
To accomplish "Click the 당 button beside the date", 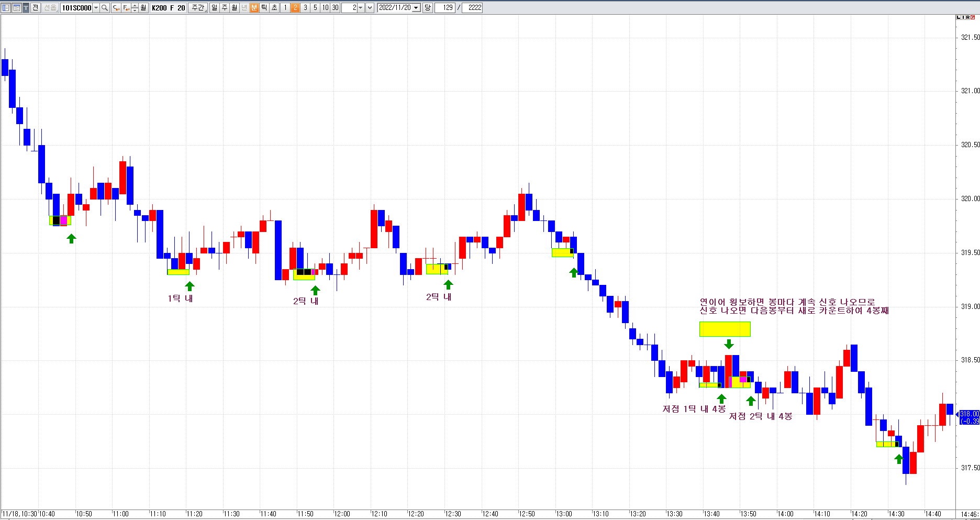I will [x=428, y=8].
